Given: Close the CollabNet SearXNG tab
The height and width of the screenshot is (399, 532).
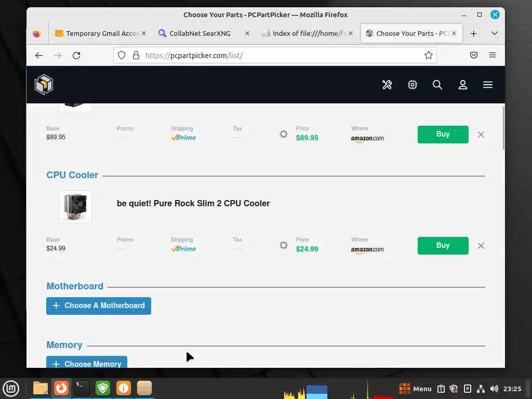Looking at the screenshot, I should click(x=247, y=33).
